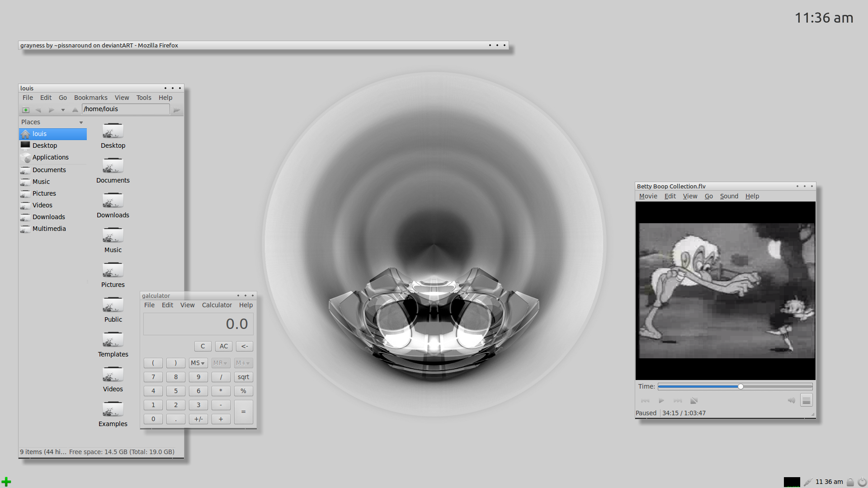Click the backspace <- button in galculator
Screen dimensions: 868x488
pos(245,346)
